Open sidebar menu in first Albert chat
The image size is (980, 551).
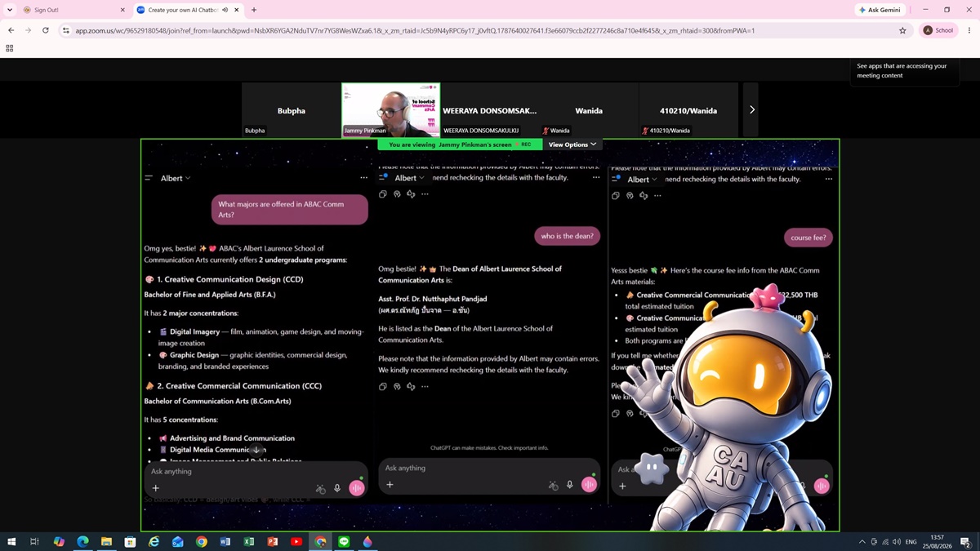tap(149, 178)
